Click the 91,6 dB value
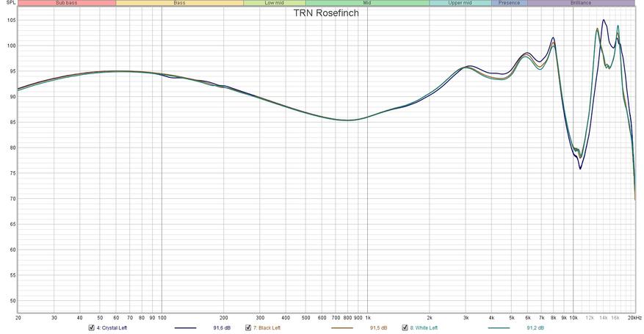Viewport: 644px width, 334px height. coord(222,328)
